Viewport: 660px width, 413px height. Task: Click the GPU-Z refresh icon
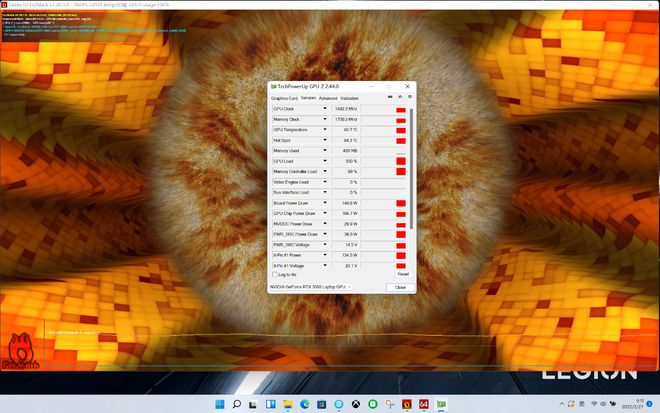click(400, 97)
